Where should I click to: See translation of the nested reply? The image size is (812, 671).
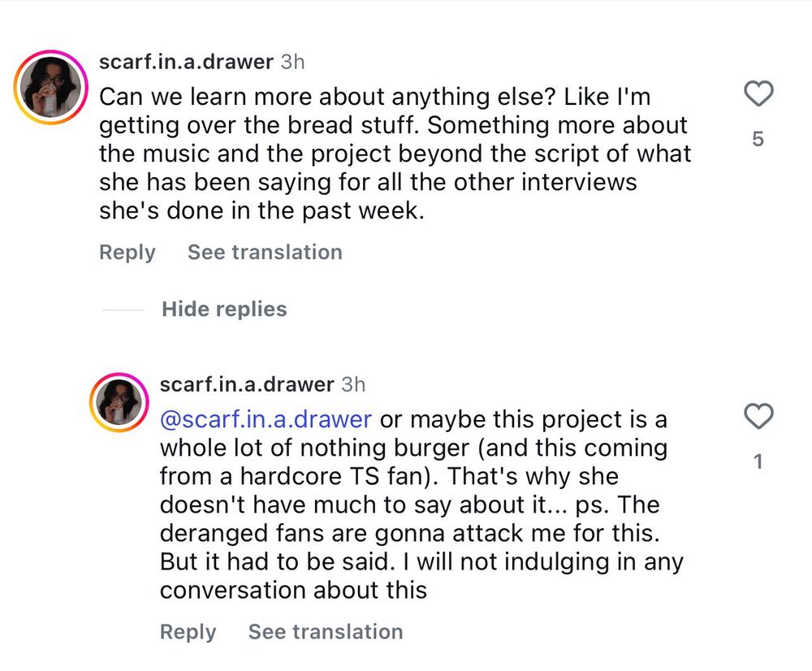pyautogui.click(x=325, y=632)
